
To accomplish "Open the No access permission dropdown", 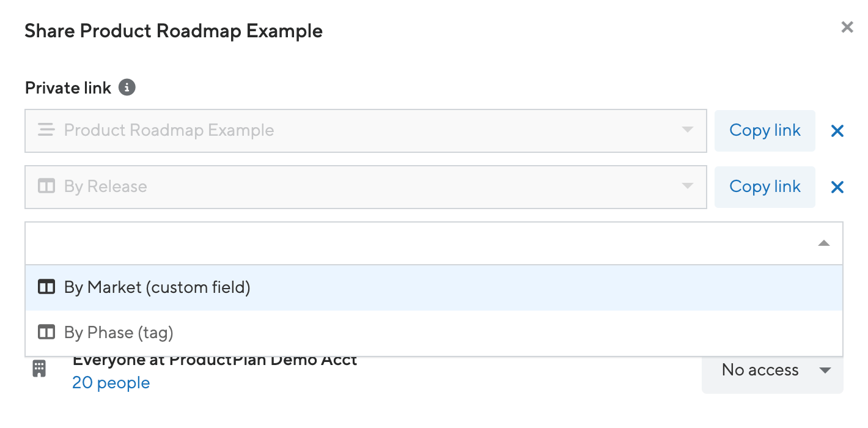I will pyautogui.click(x=772, y=371).
